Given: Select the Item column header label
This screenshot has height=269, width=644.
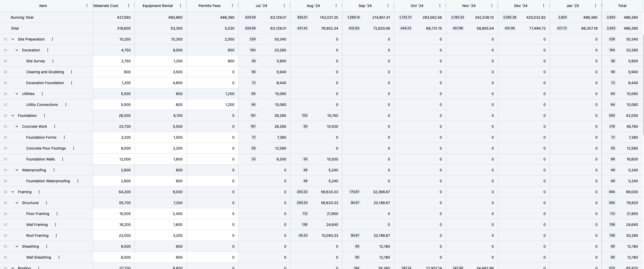Looking at the screenshot, I should click(43, 6).
